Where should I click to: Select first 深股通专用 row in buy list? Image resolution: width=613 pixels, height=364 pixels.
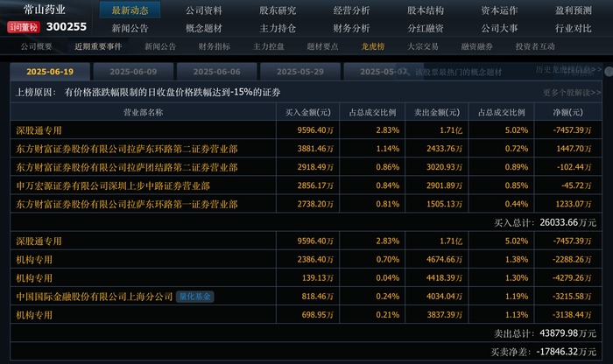[x=306, y=130]
